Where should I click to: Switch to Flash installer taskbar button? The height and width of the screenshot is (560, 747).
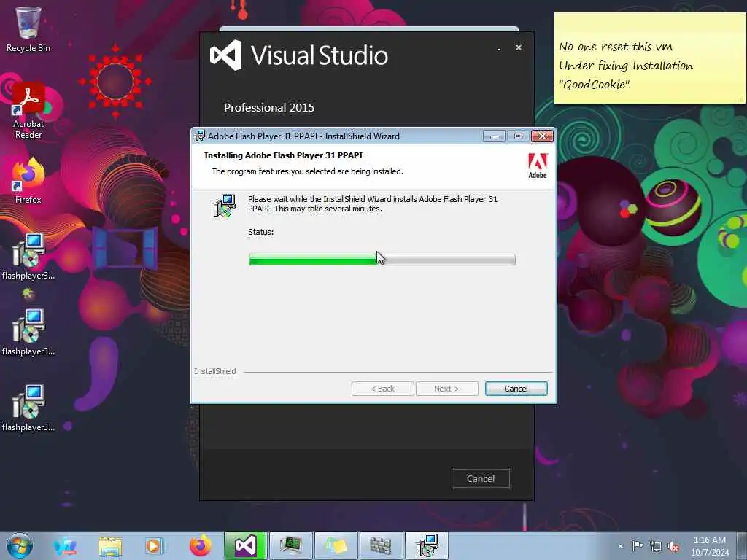point(426,545)
